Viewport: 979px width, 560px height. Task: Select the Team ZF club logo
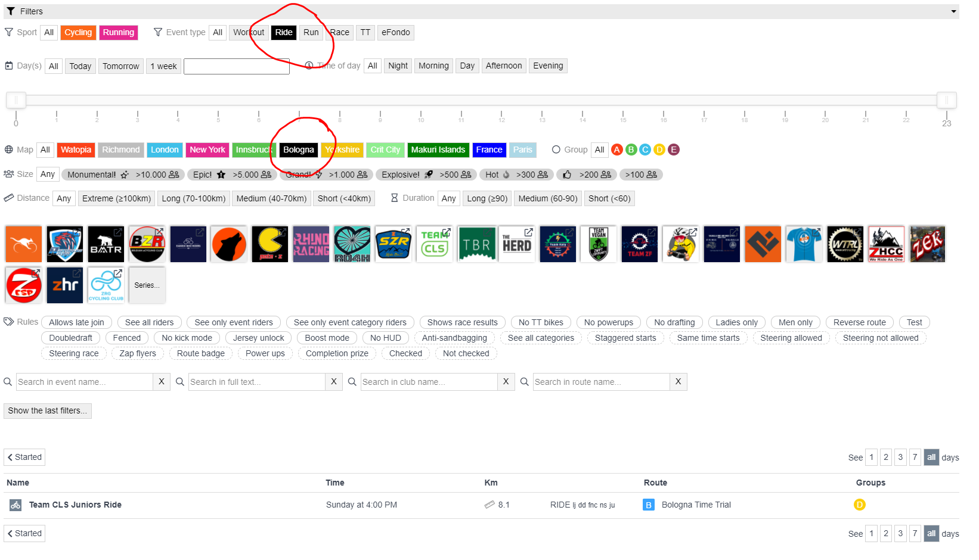point(640,244)
